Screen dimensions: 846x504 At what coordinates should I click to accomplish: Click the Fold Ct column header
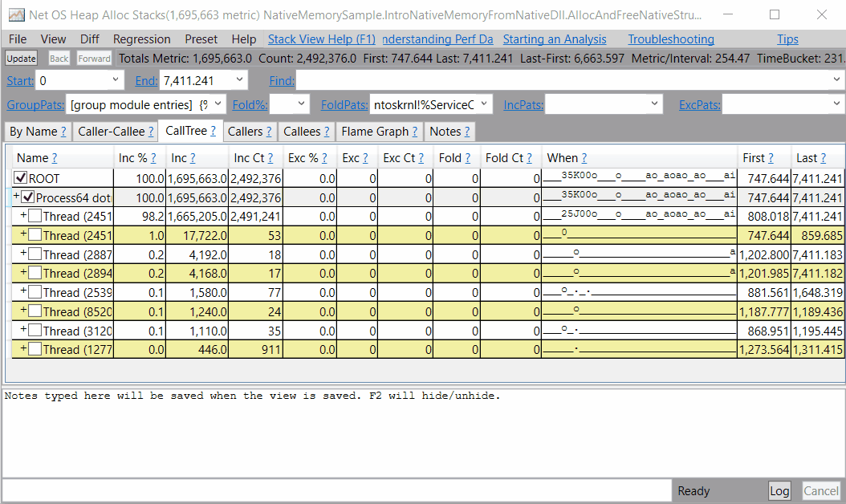(510, 157)
